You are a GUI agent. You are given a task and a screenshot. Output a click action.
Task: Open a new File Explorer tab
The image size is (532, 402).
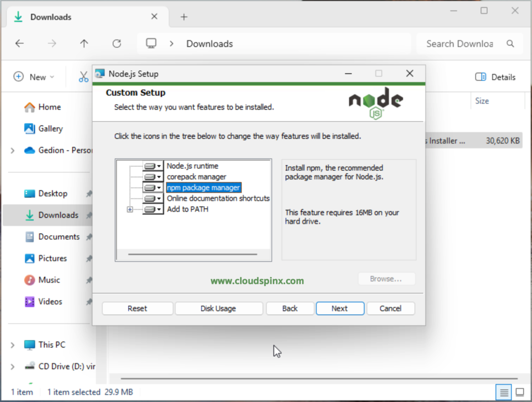click(x=183, y=17)
